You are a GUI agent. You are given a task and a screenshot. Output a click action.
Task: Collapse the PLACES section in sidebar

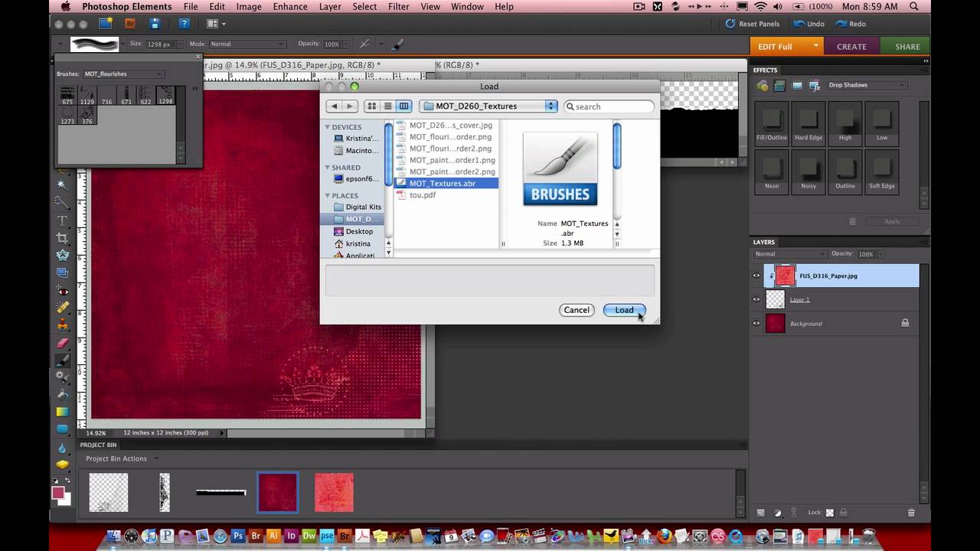[328, 196]
